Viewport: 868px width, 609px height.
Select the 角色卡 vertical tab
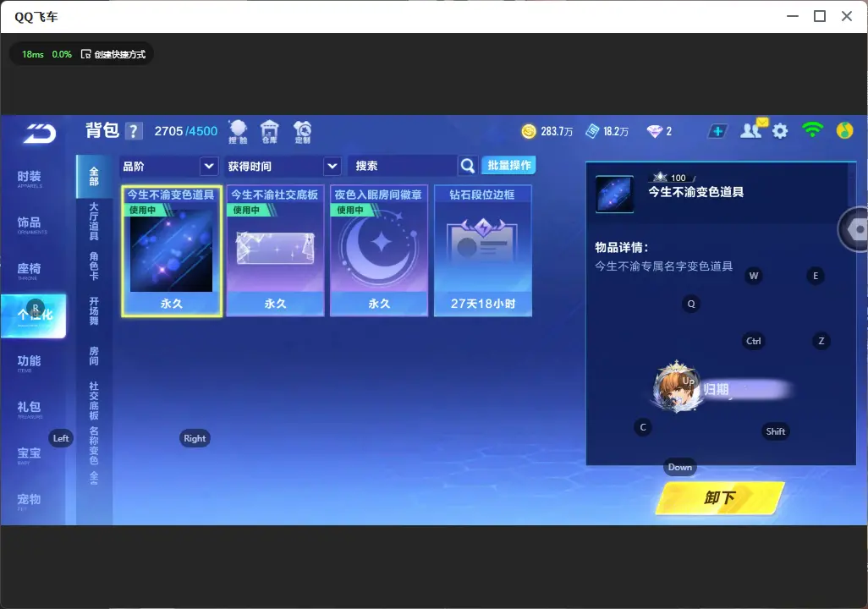[94, 266]
